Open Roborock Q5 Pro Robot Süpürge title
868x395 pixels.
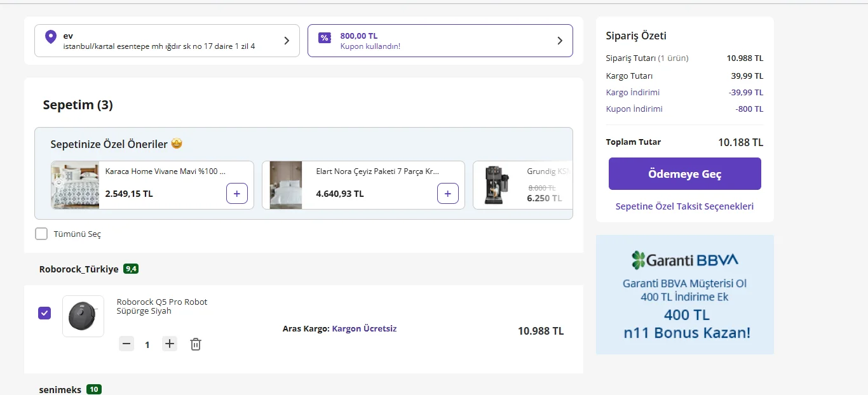click(x=162, y=306)
